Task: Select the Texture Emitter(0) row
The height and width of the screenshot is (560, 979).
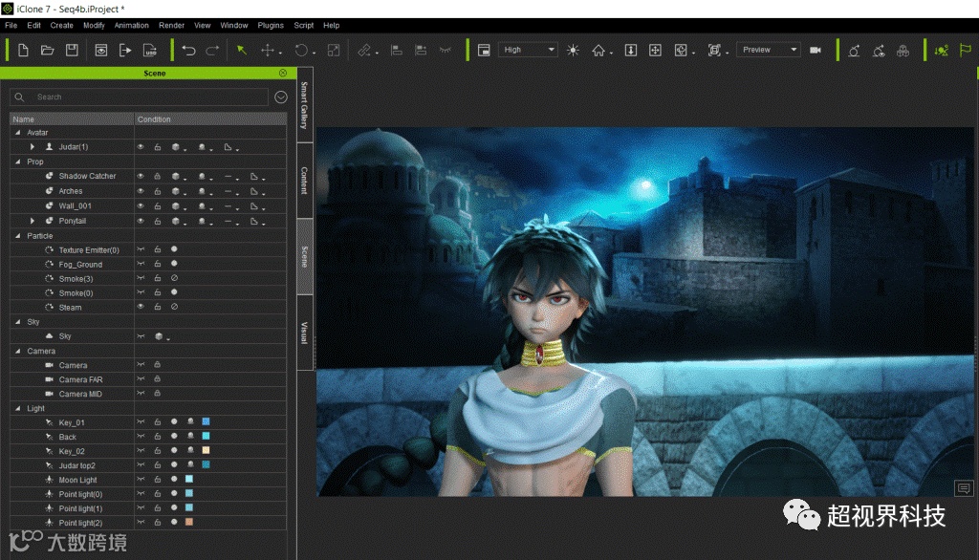Action: click(148, 249)
